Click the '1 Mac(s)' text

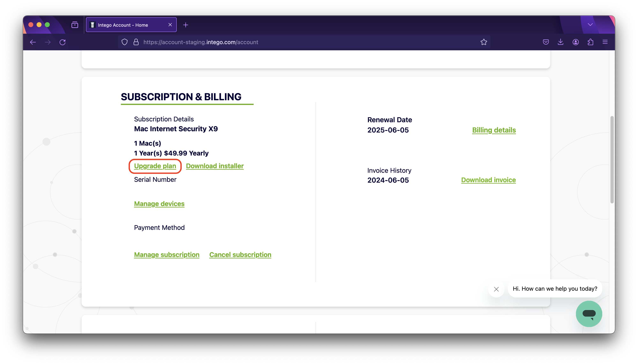(x=148, y=143)
